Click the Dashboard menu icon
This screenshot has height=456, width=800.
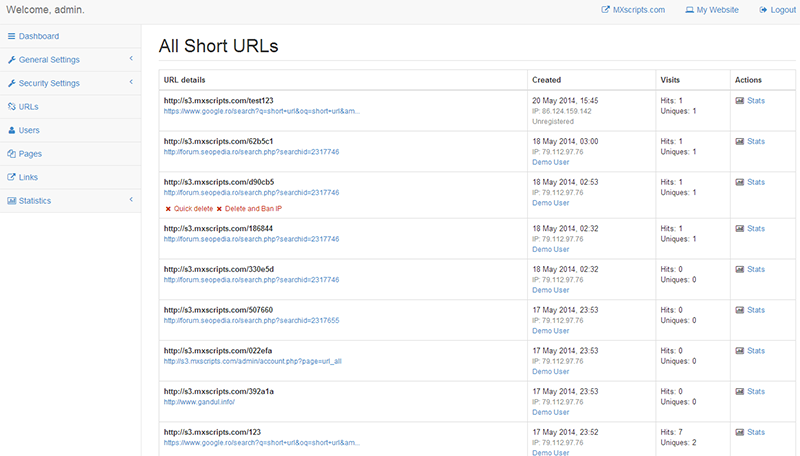coord(11,36)
